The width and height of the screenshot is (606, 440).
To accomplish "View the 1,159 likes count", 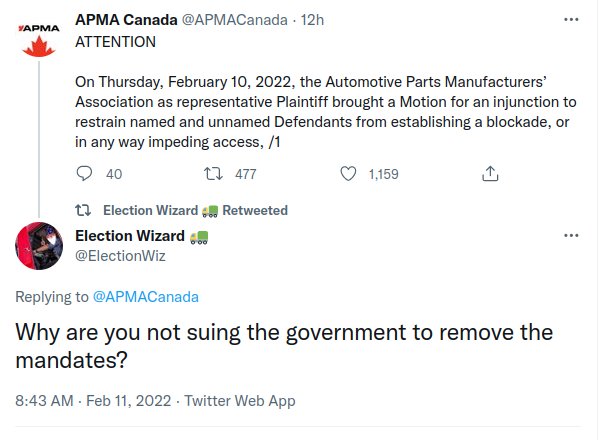I will 383,174.
